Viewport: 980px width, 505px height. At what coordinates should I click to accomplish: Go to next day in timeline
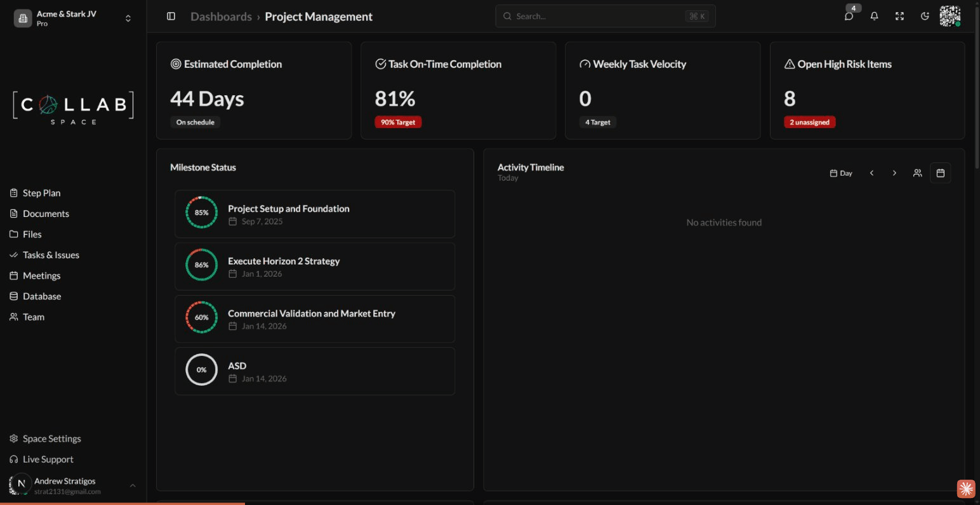(x=894, y=173)
